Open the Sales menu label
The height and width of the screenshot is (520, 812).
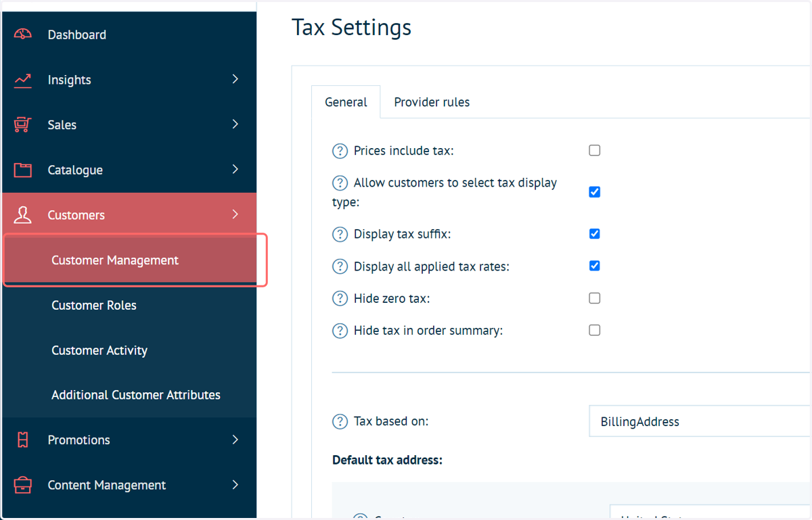pos(62,125)
